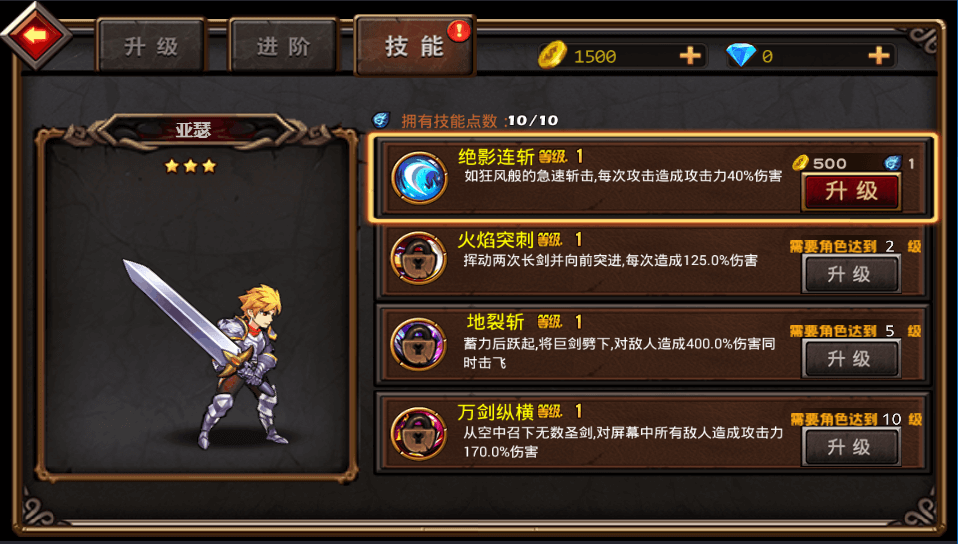Image resolution: width=958 pixels, height=544 pixels.
Task: Switch to the 进阶 tab
Action: (x=283, y=46)
